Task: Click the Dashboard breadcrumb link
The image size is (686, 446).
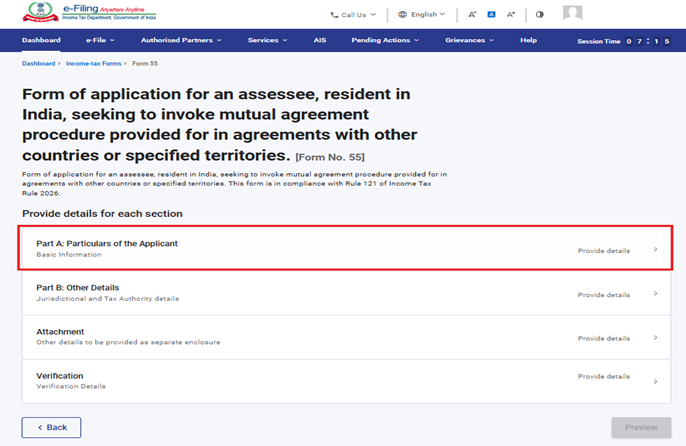Action: tap(40, 63)
